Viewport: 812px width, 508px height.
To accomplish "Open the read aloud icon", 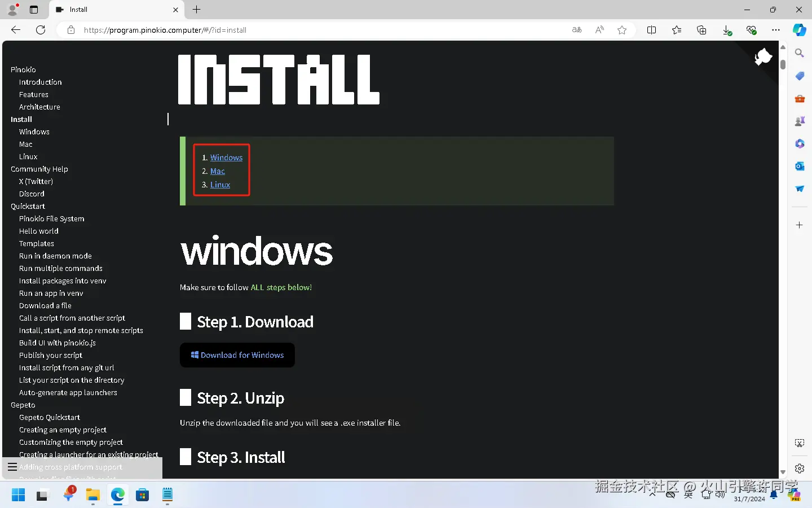I will coord(599,30).
